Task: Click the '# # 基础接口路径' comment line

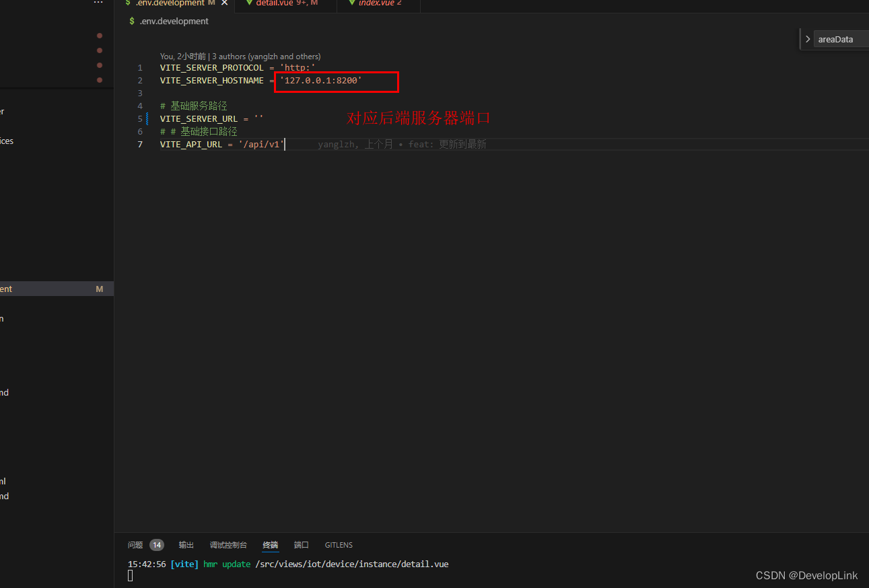Action: coord(199,132)
